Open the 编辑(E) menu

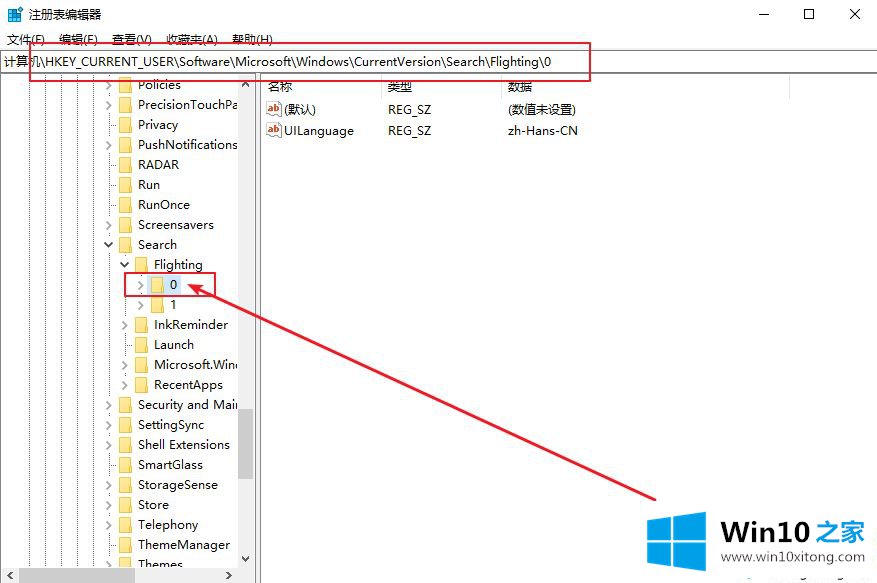click(78, 39)
